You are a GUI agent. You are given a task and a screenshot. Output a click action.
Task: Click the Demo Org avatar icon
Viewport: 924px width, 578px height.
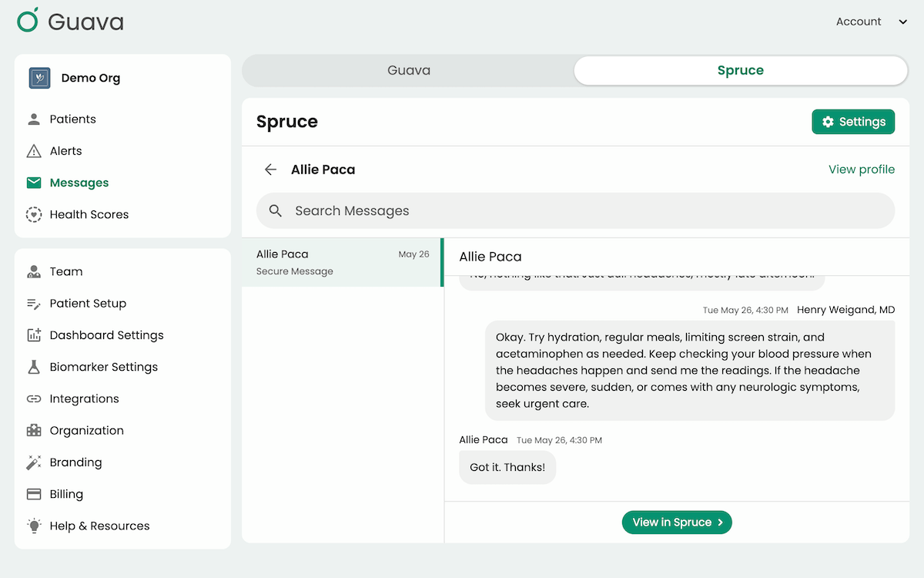point(39,78)
